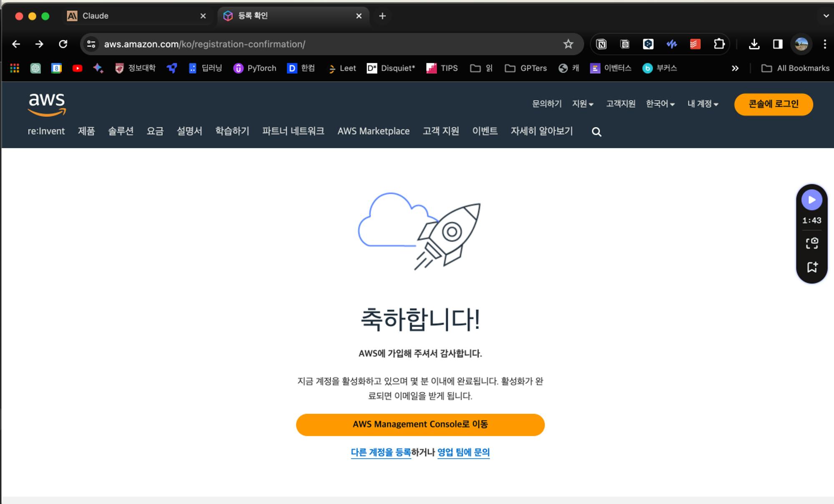This screenshot has width=834, height=504.
Task: Open the 설명서 menu
Action: point(189,131)
